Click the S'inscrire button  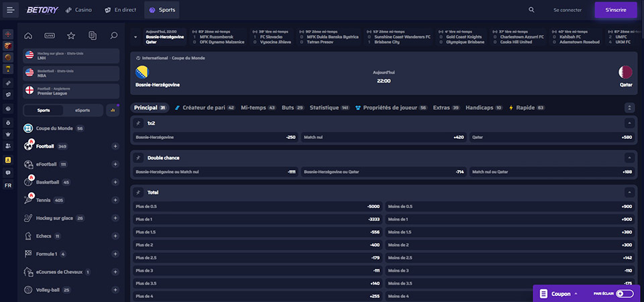(616, 10)
